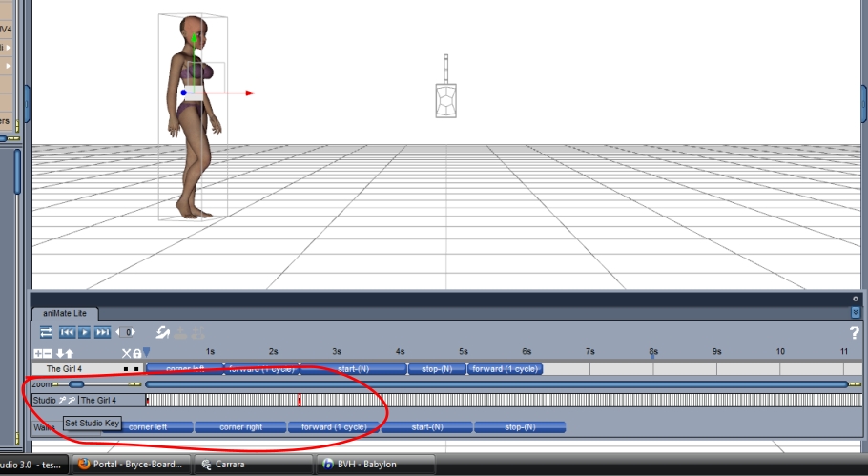Toggle second black square on The Girl 4 track
The width and height of the screenshot is (868, 476).
[x=136, y=369]
